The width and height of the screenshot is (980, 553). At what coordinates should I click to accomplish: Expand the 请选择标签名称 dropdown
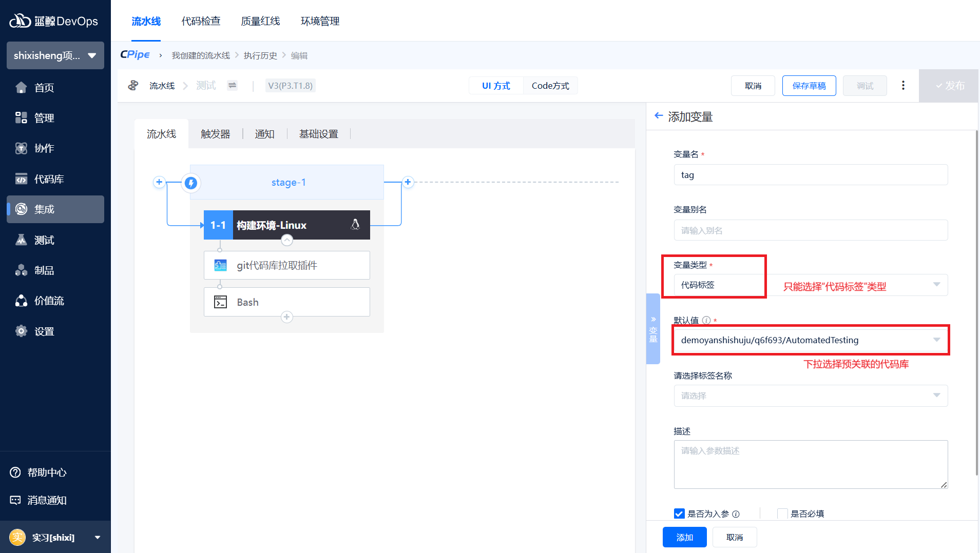[810, 396]
